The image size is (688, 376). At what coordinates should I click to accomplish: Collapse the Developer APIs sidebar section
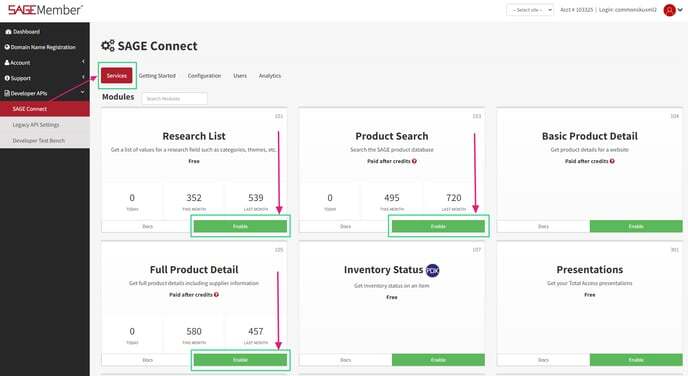(x=44, y=93)
